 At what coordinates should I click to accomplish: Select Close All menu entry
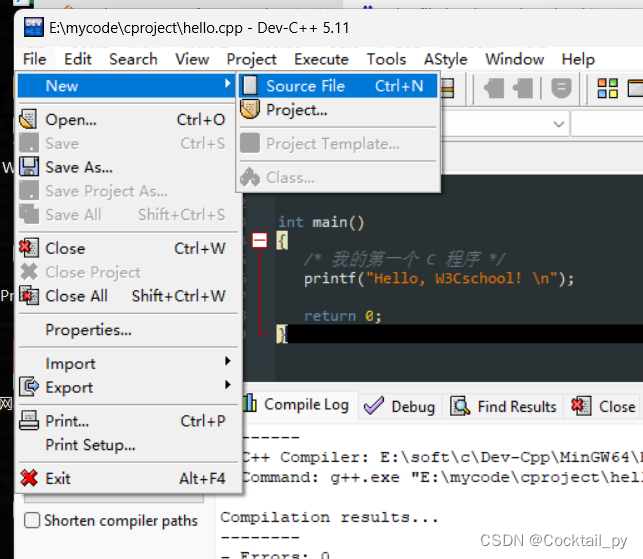[128, 296]
